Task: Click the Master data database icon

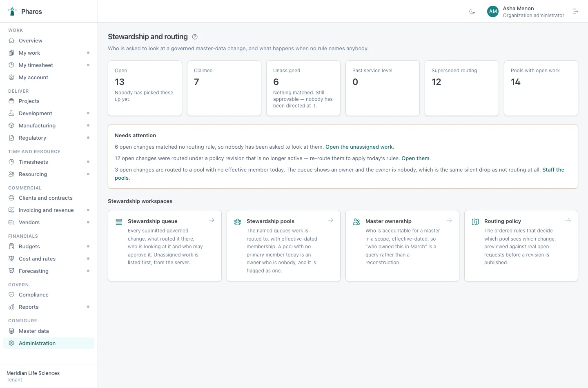Action: coord(11,331)
